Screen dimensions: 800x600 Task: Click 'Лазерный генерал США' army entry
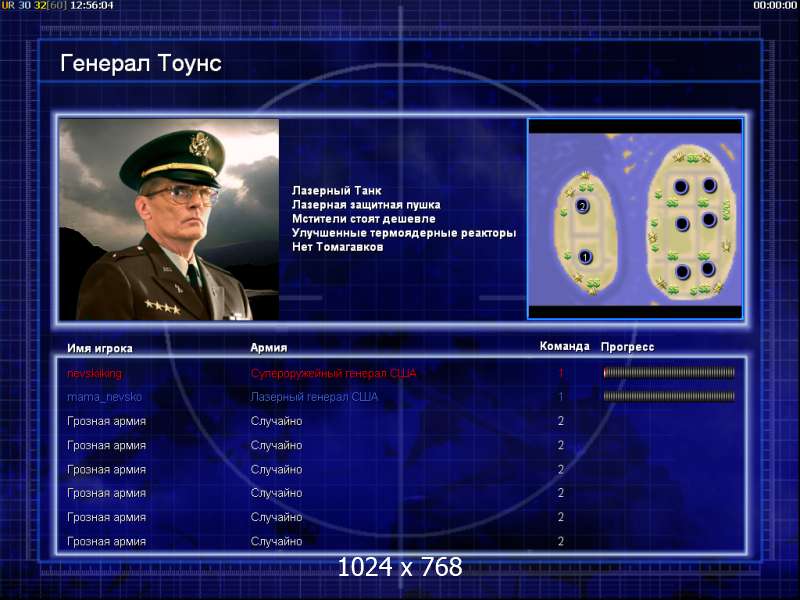[x=314, y=397]
